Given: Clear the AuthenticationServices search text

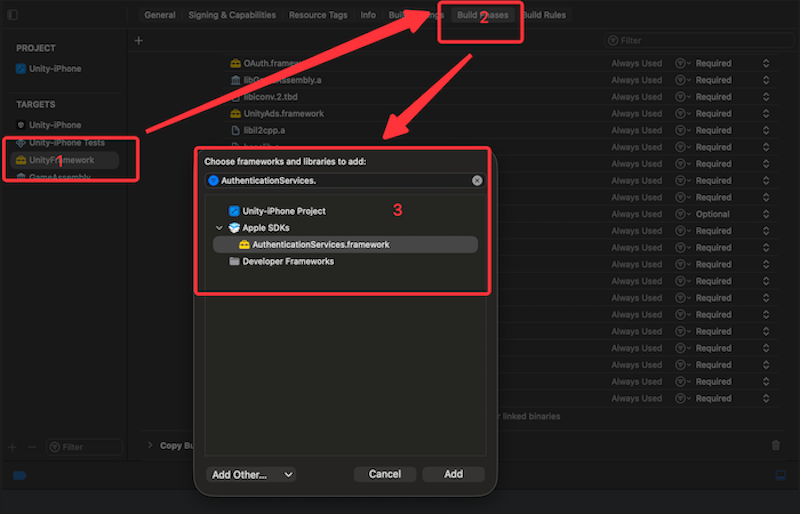Looking at the screenshot, I should click(x=477, y=181).
